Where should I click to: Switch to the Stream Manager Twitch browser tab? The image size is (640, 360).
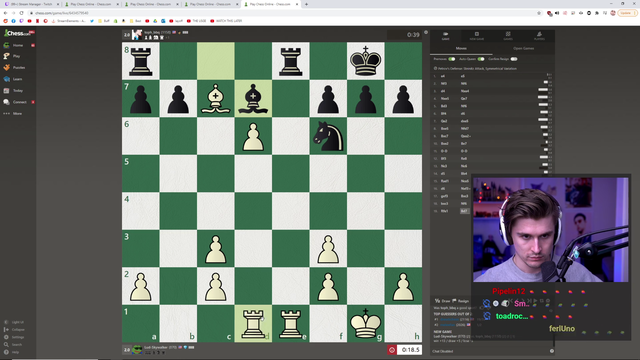31,4
